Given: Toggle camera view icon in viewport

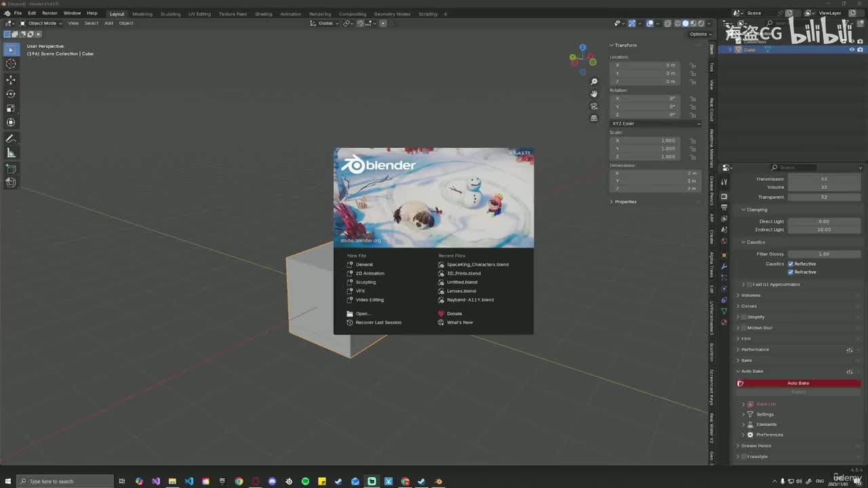Looking at the screenshot, I should [594, 106].
